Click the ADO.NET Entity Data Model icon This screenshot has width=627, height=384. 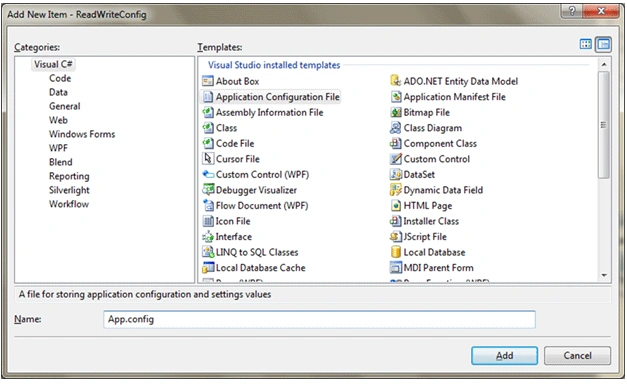click(x=395, y=81)
